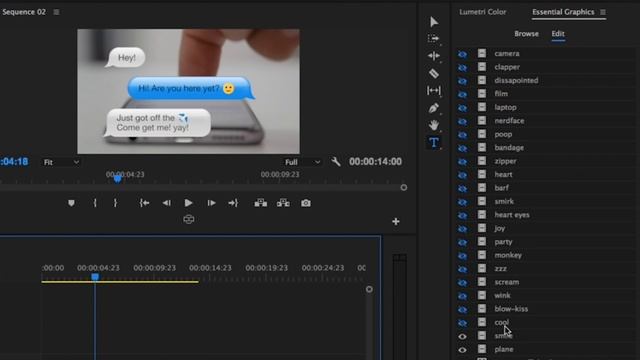The width and height of the screenshot is (640, 360).
Task: Go to Out point
Action: [233, 203]
